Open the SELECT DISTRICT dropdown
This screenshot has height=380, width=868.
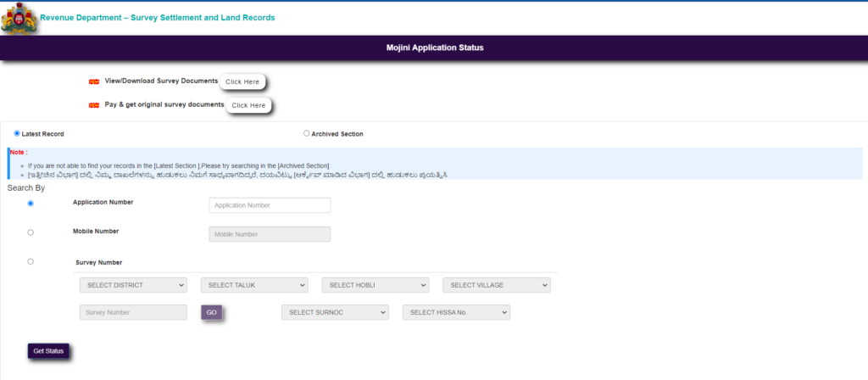click(133, 285)
